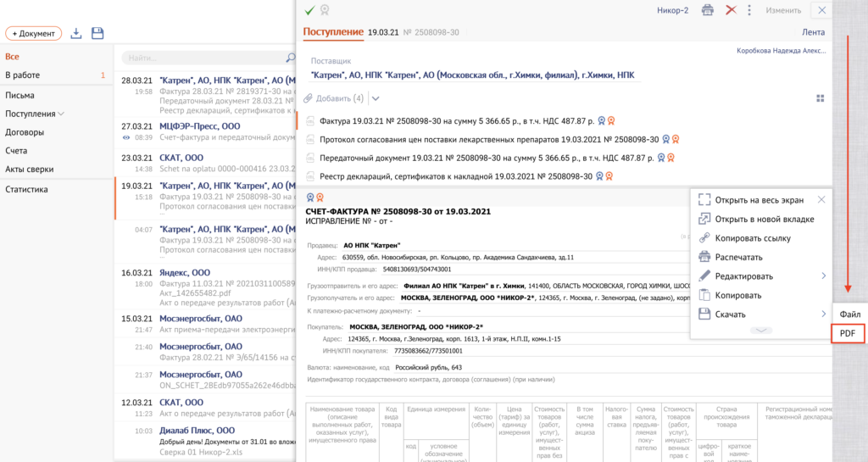Click the printer icon in document header
Viewport: 868px width, 462px height.
(x=708, y=10)
